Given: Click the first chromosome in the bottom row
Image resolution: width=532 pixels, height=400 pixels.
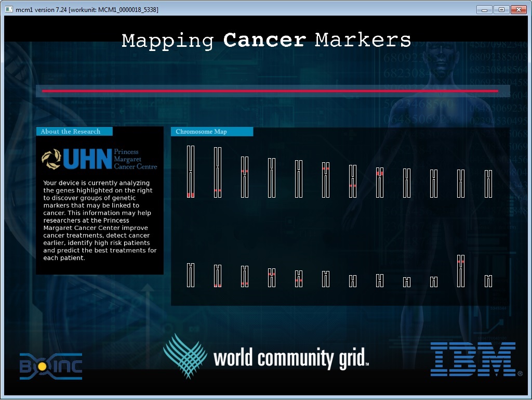Looking at the screenshot, I should 191,275.
